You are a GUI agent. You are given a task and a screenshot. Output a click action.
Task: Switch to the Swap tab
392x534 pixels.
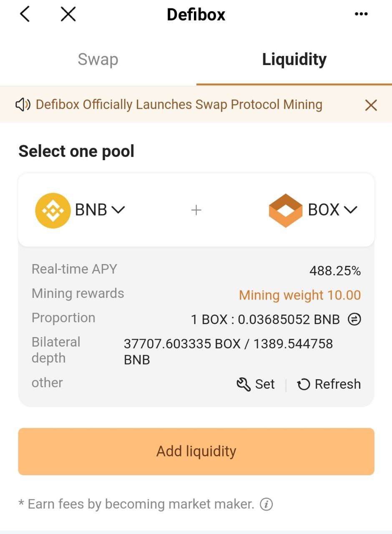[98, 60]
